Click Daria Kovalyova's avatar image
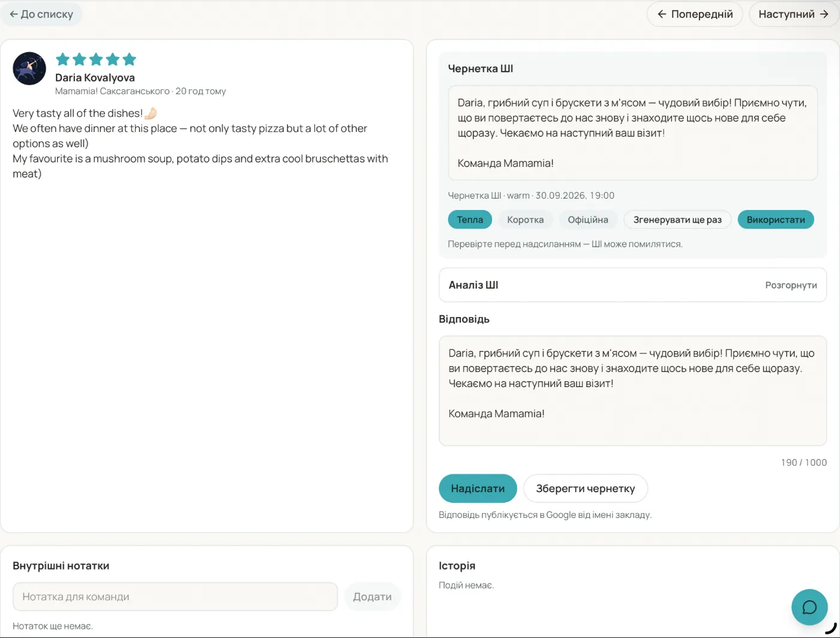The height and width of the screenshot is (638, 840). [29, 68]
